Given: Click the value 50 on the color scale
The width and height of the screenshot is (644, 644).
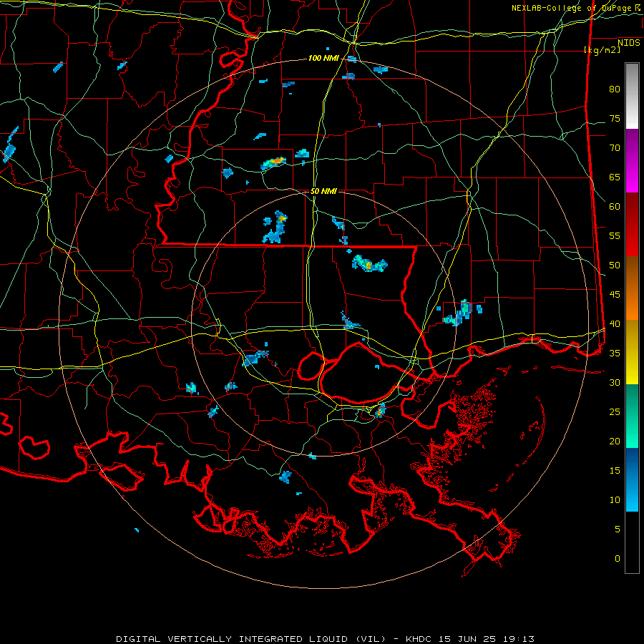Looking at the screenshot, I should point(615,265).
